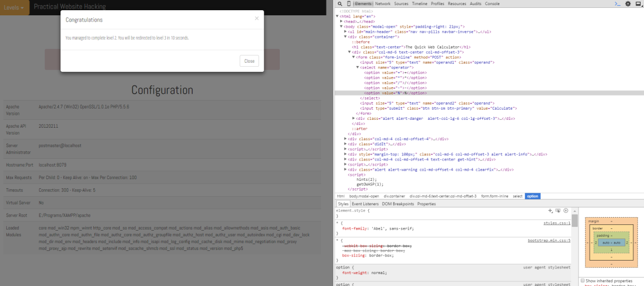
Task: Click New Style Rule plus icon
Action: point(550,210)
